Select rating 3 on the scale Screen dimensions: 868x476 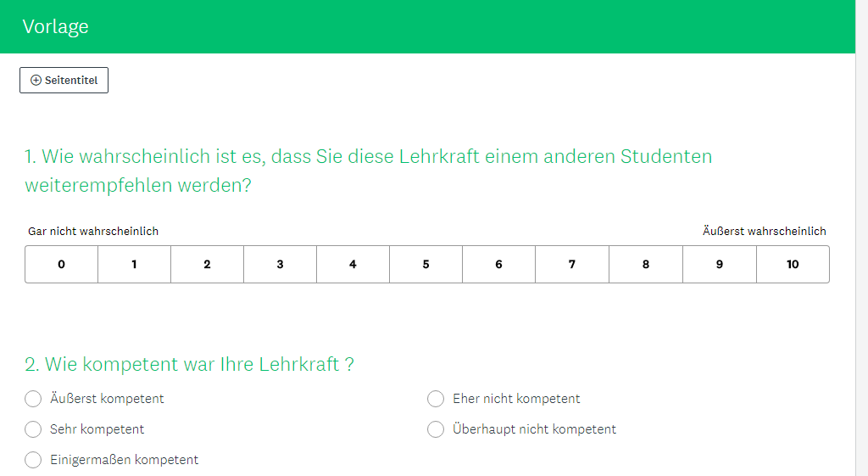coord(280,264)
